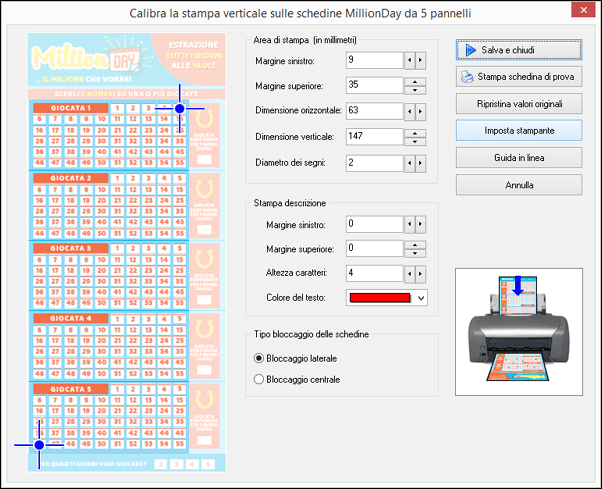
Task: Click Stampa schedina di prova button
Action: point(517,76)
